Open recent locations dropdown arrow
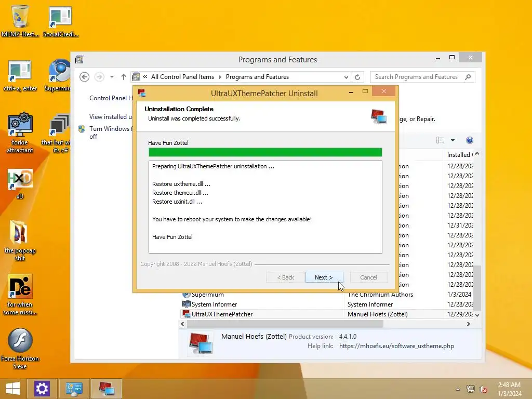The image size is (532, 399). point(112,77)
